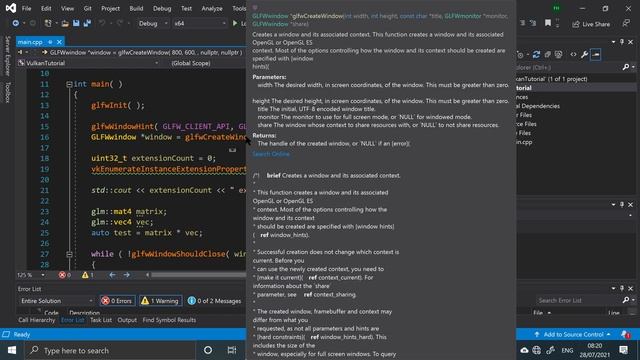Screen dimensions: 640x360
Task: Click the editor warning count indicator
Action: (87, 275)
